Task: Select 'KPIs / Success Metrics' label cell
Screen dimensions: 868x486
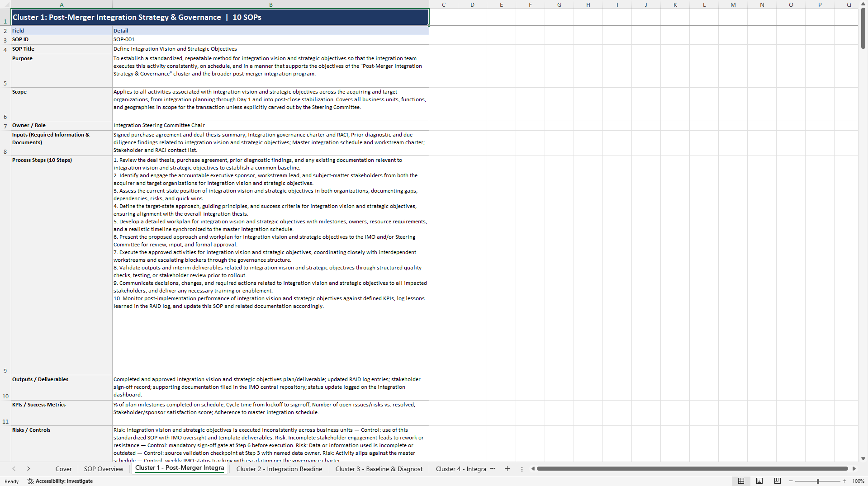Action: coord(62,413)
